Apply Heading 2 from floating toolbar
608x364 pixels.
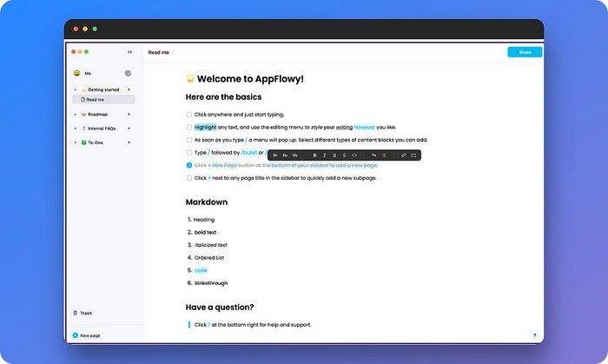pyautogui.click(x=285, y=155)
